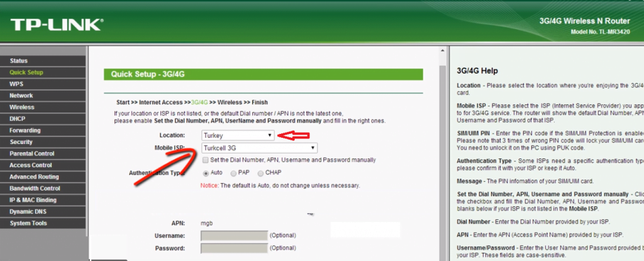Screen dimensions: 644x261
Task: Click the scroll-up arrow of the main panel
Action: coord(442,50)
